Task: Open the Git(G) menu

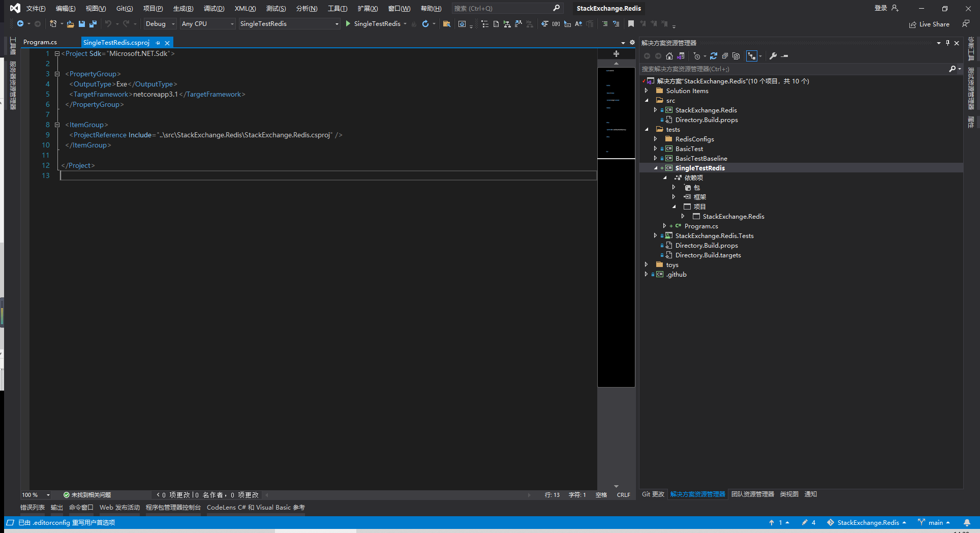Action: pyautogui.click(x=124, y=8)
